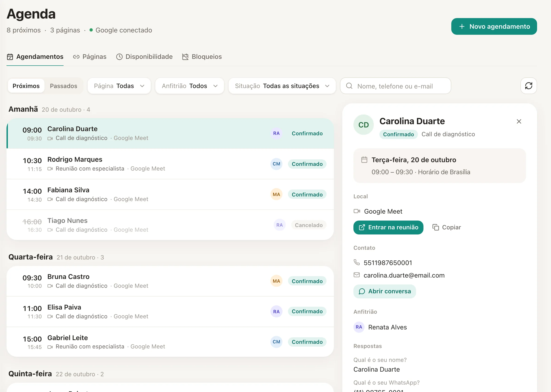Select the Próximos filter toggle

tap(26, 86)
